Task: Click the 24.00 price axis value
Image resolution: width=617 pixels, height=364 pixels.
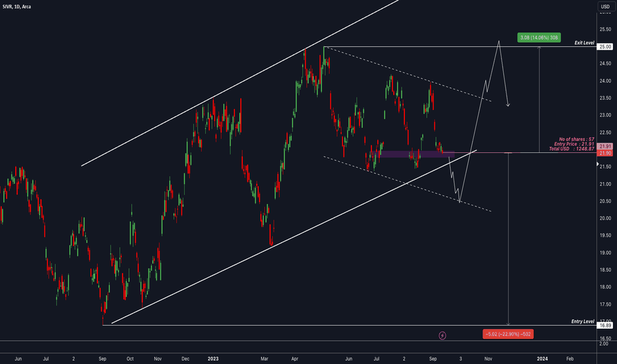Action: 605,81
